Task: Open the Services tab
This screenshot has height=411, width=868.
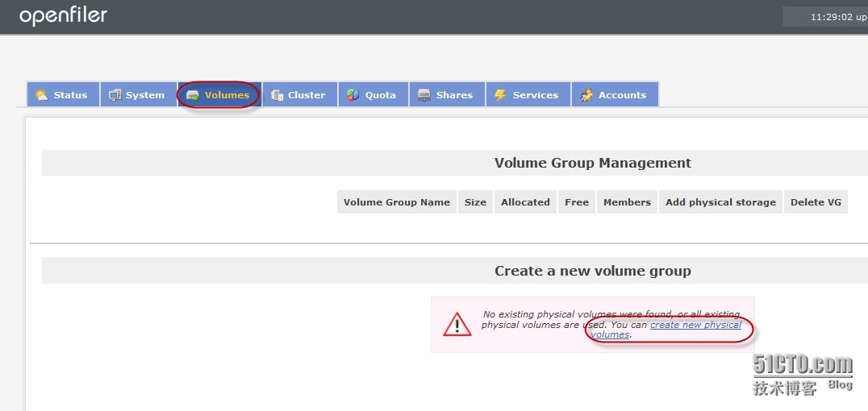Action: click(528, 94)
